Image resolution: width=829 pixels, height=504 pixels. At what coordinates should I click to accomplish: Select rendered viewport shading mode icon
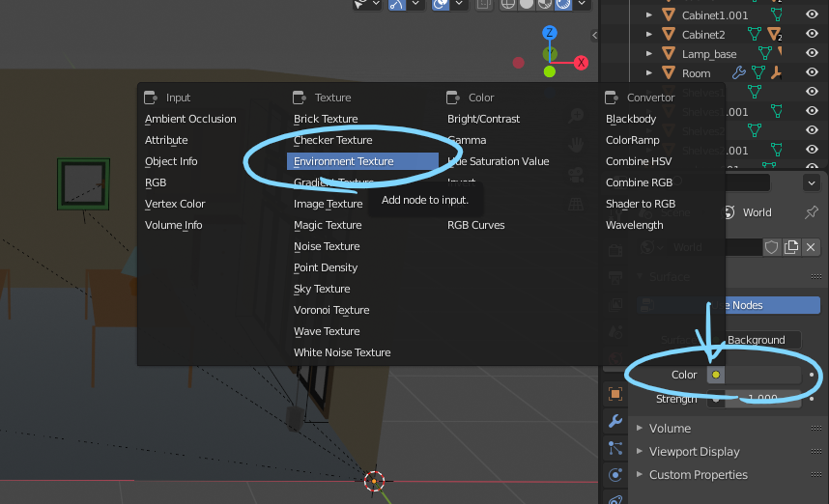563,4
